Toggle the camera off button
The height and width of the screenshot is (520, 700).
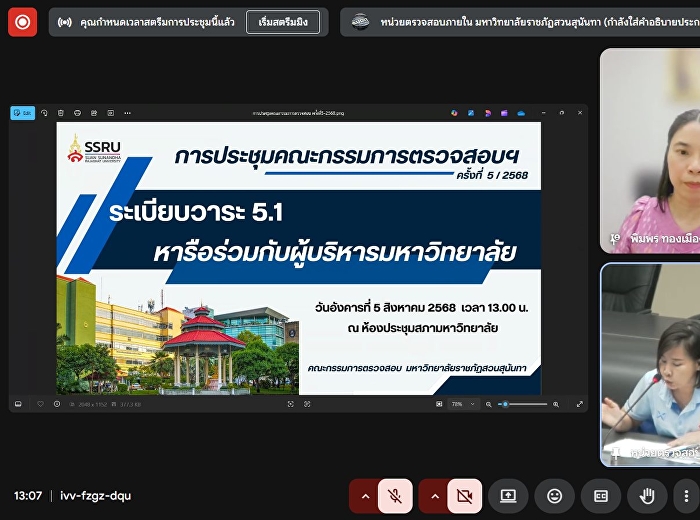coord(465,496)
